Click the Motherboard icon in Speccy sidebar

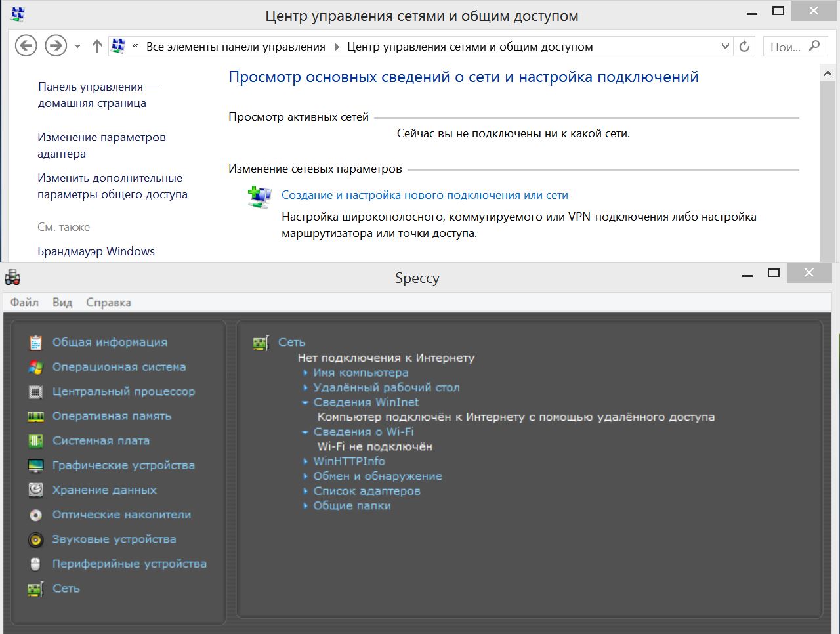[x=35, y=441]
